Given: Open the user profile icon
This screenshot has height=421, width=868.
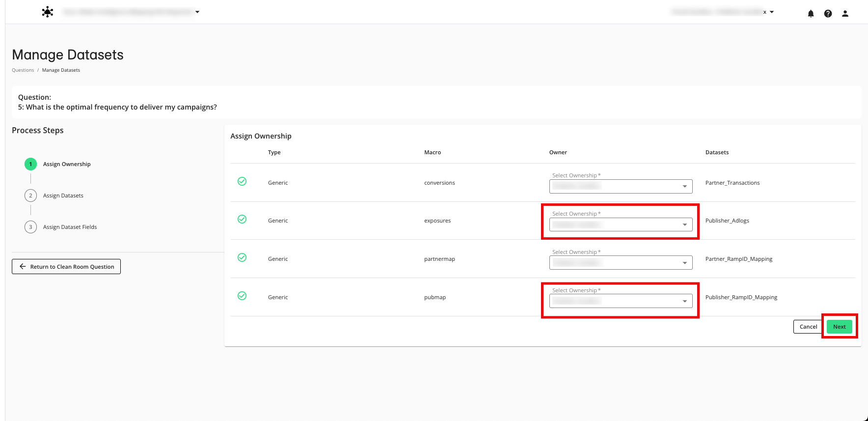Looking at the screenshot, I should (845, 14).
